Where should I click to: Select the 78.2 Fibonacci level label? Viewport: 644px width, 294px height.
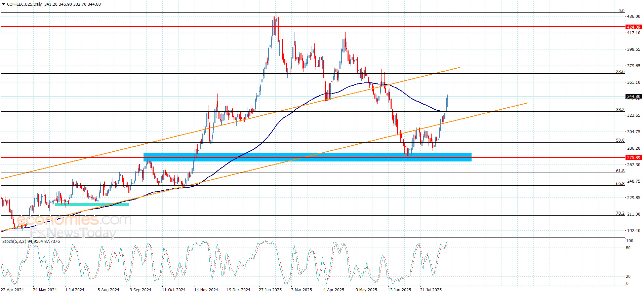point(620,213)
